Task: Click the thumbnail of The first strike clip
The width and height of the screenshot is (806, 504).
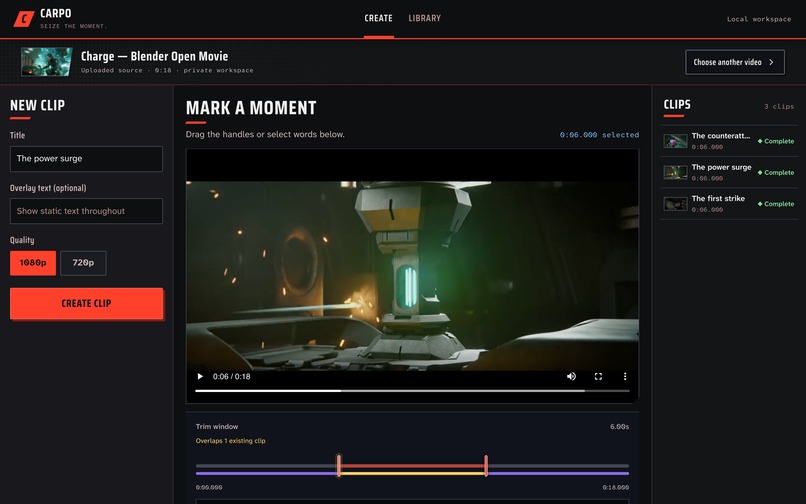Action: (675, 204)
